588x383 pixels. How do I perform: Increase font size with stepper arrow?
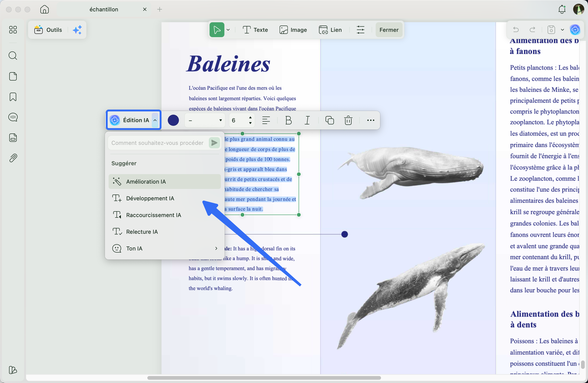(250, 118)
